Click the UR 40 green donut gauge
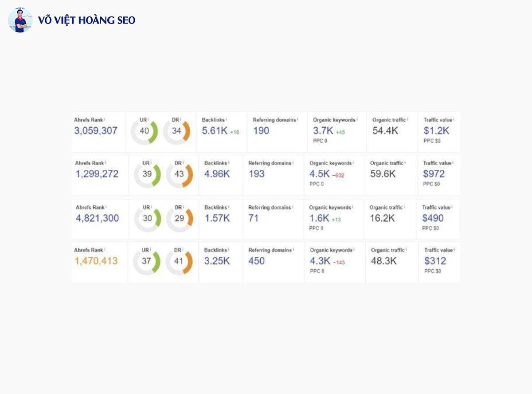This screenshot has width=532, height=394. click(145, 131)
